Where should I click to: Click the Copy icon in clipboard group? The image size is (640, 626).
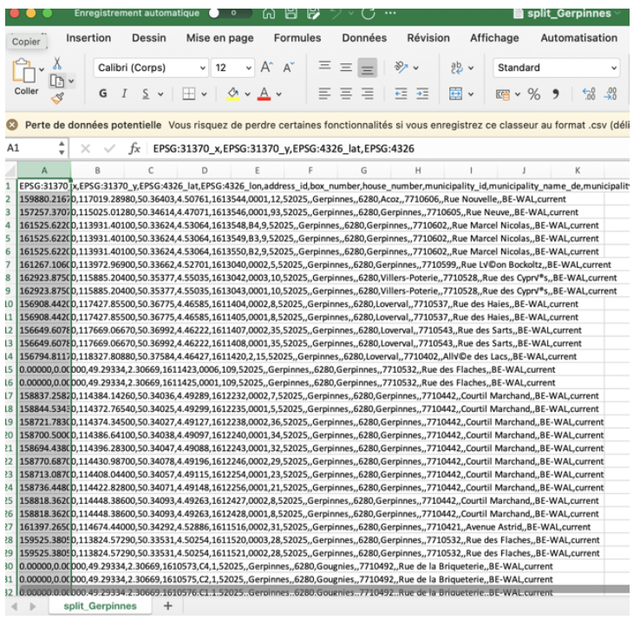coord(57,81)
